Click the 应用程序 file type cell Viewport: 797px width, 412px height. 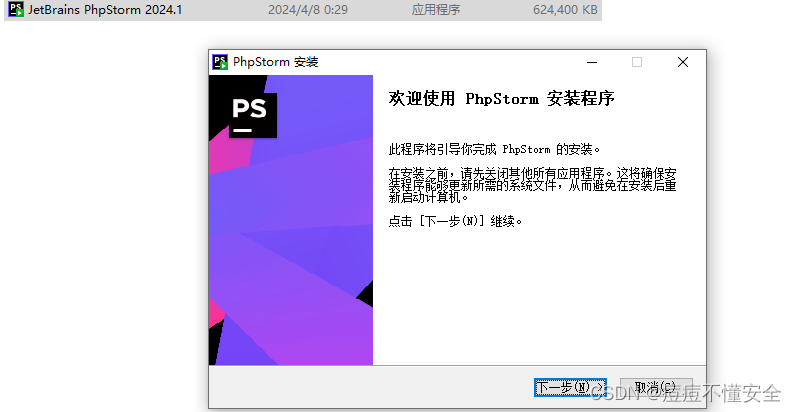tap(436, 10)
